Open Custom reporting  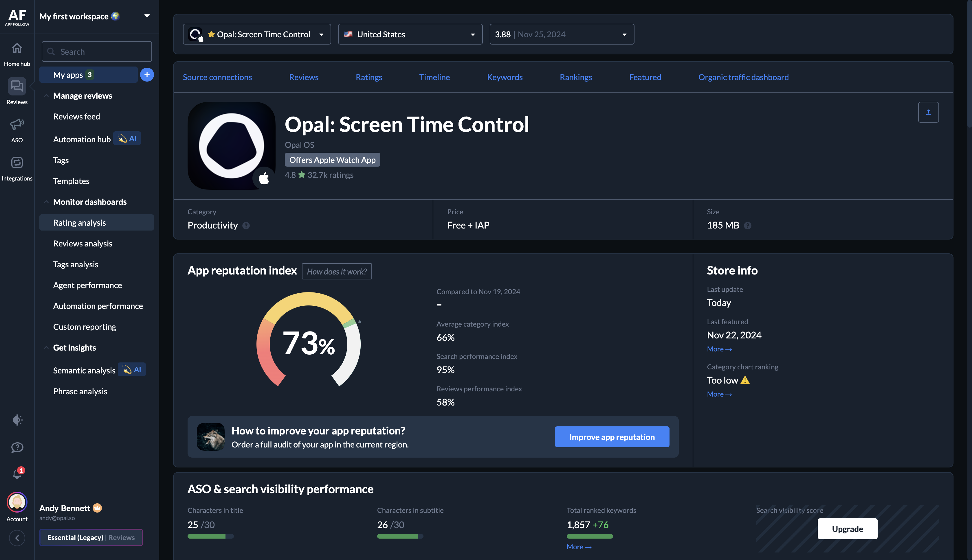pos(85,327)
